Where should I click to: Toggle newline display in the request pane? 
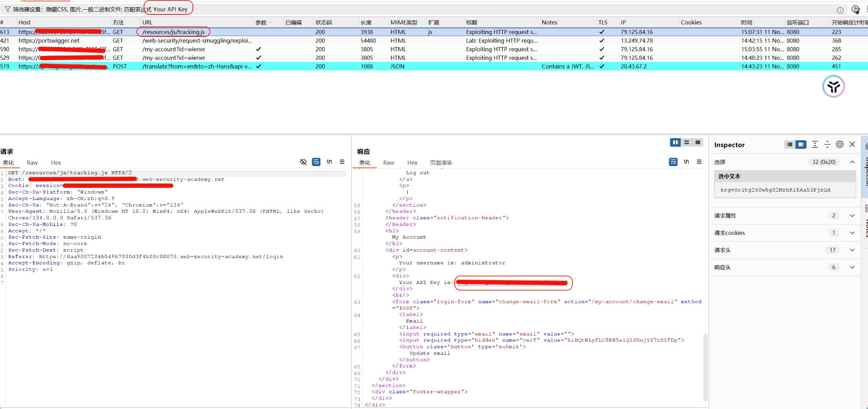point(329,162)
